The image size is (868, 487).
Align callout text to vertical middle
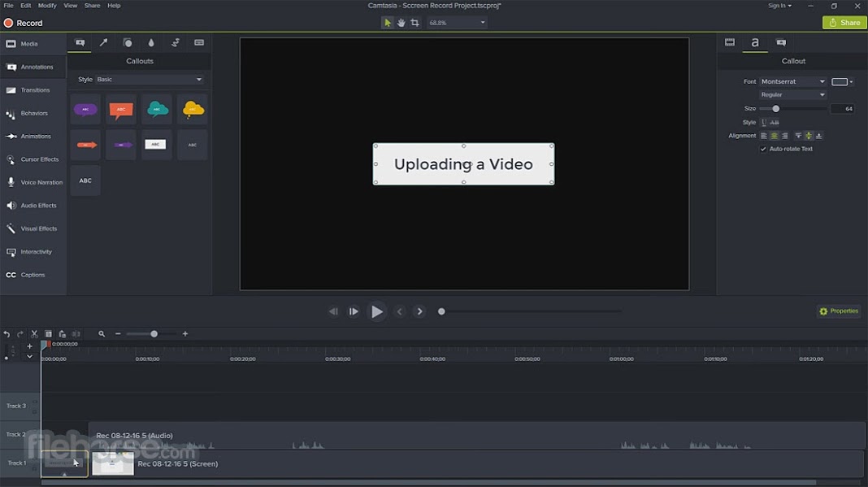pyautogui.click(x=808, y=136)
